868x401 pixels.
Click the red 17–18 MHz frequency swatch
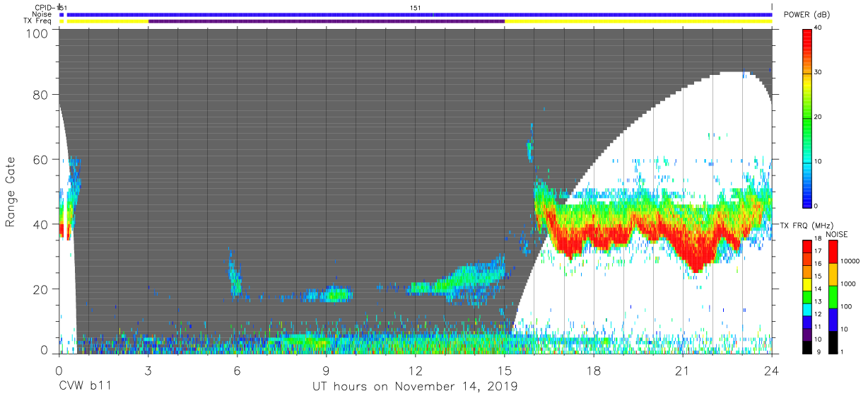point(807,246)
